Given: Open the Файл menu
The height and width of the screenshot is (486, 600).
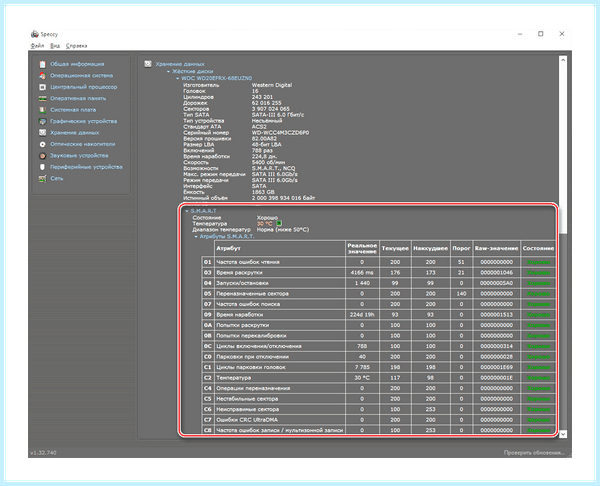Looking at the screenshot, I should click(x=38, y=46).
